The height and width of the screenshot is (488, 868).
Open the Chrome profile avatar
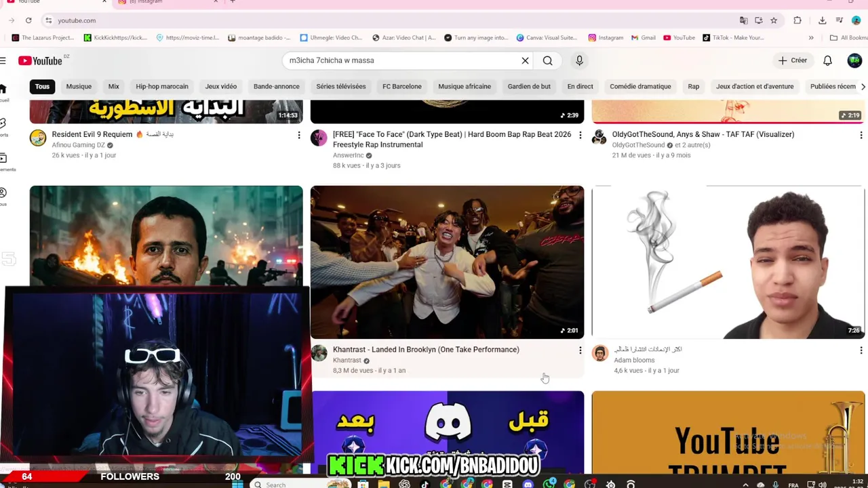click(x=856, y=20)
